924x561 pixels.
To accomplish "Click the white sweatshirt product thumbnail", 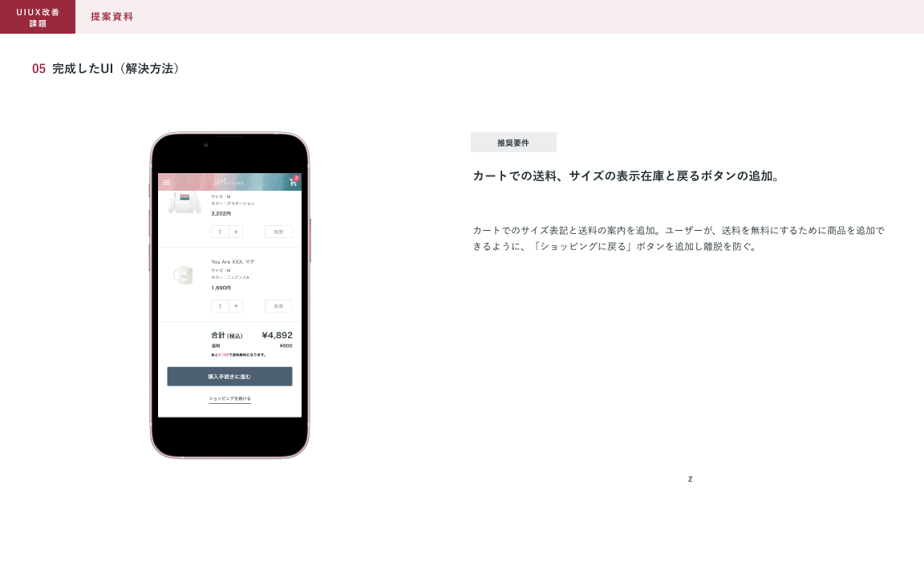I will pos(184,202).
